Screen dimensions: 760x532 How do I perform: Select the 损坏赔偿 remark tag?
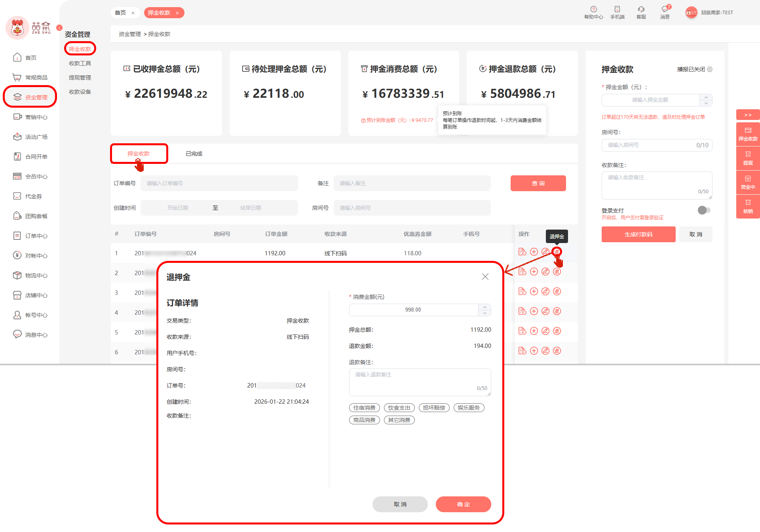tap(434, 408)
